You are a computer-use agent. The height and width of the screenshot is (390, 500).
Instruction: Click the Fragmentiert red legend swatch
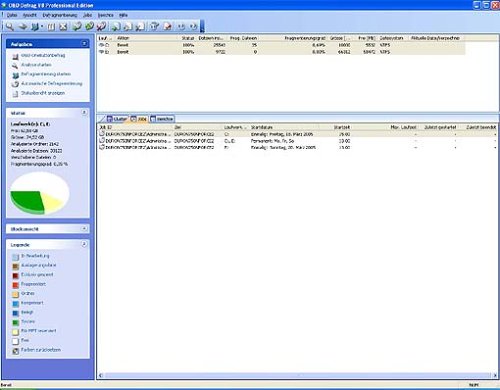15,285
